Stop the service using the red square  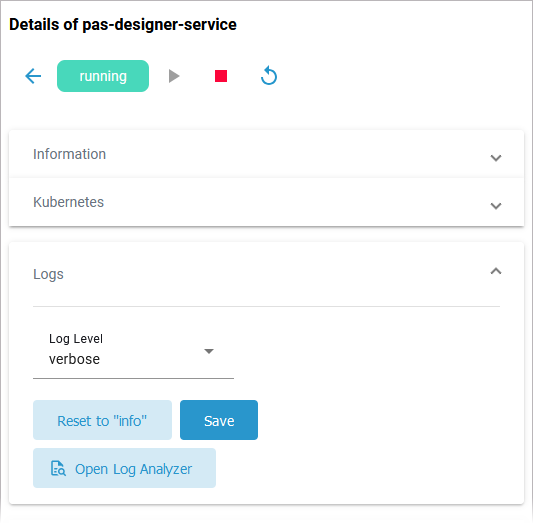click(221, 76)
